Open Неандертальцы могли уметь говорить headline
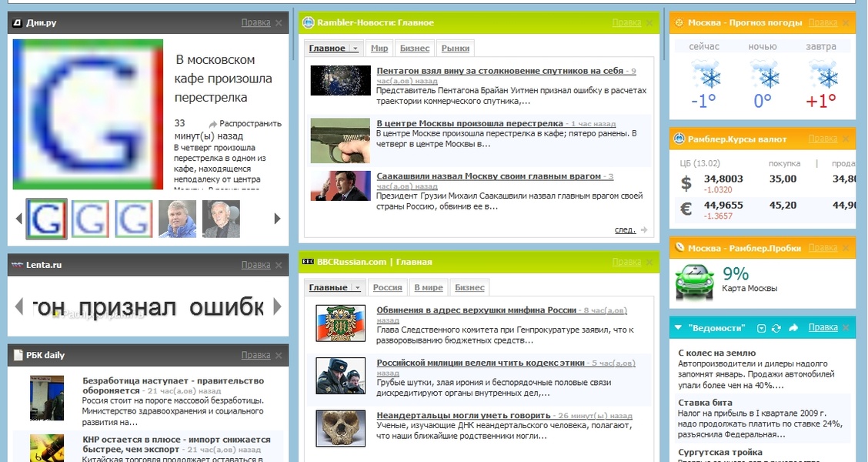This screenshot has height=462, width=868. (x=463, y=416)
